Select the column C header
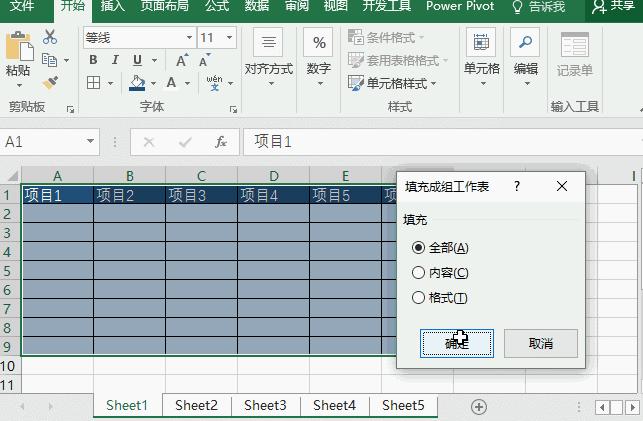The image size is (643, 421). 201,176
